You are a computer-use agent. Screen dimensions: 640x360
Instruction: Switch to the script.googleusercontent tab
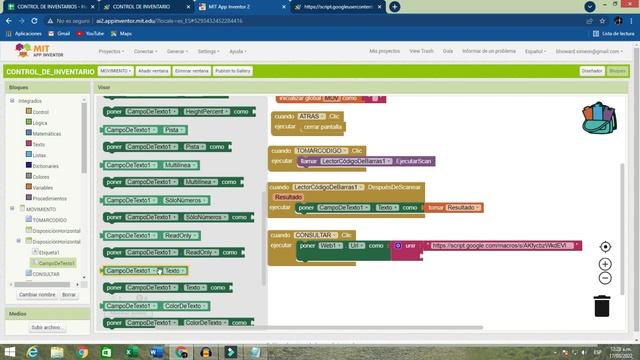pyautogui.click(x=337, y=7)
